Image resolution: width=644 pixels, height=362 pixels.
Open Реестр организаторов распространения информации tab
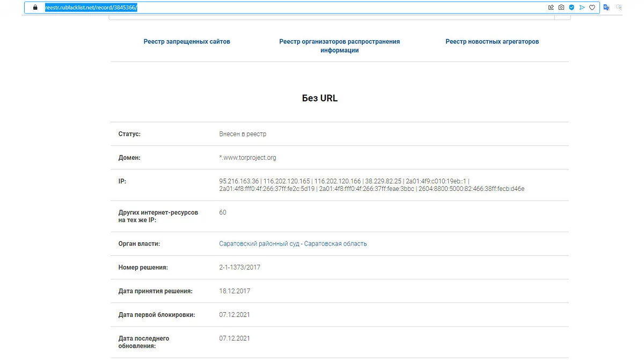click(x=340, y=46)
